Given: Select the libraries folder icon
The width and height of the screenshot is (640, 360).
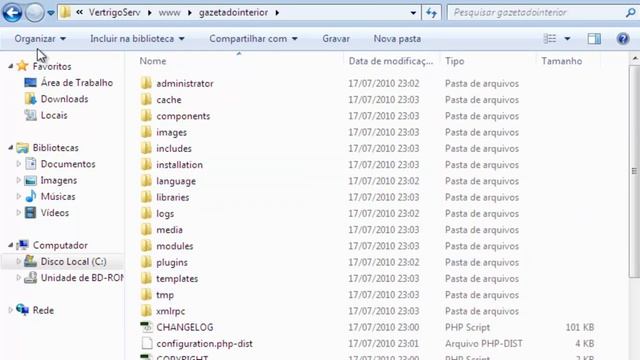Looking at the screenshot, I should [x=146, y=197].
